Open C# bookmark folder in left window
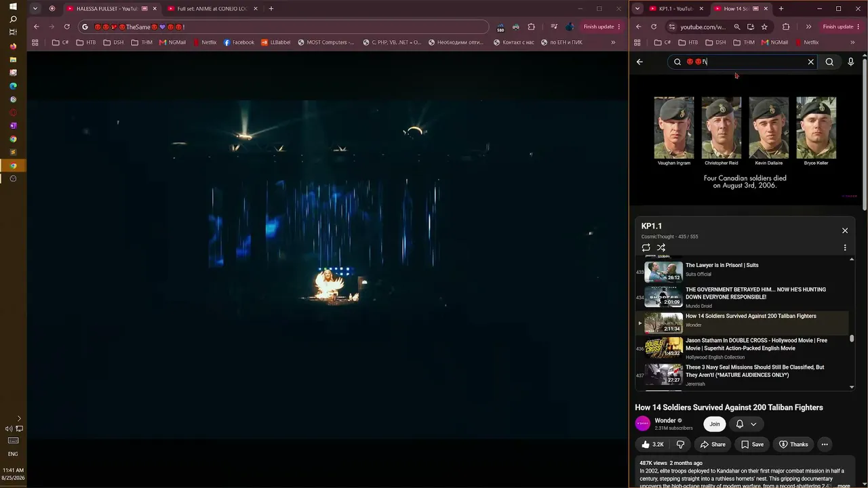868x488 pixels. click(x=60, y=43)
